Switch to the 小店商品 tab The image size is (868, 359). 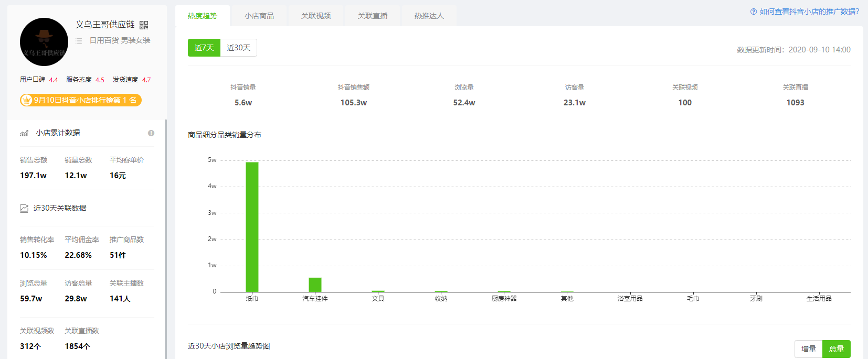[259, 16]
